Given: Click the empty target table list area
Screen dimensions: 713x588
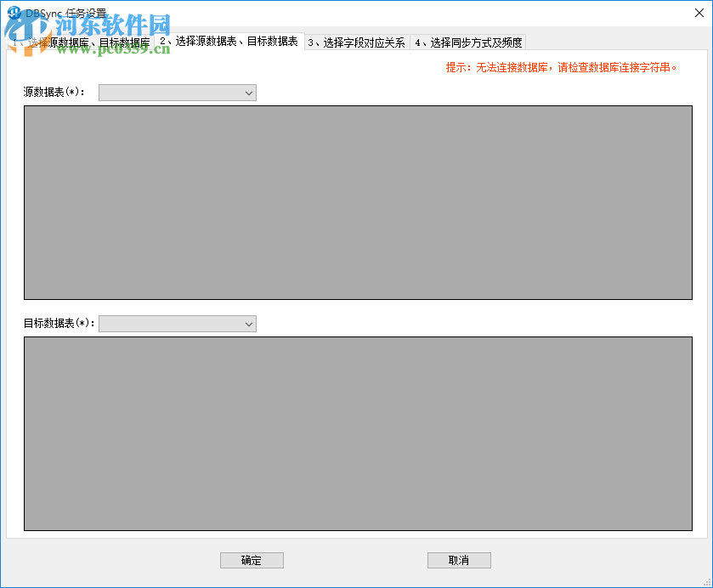Looking at the screenshot, I should coord(358,433).
